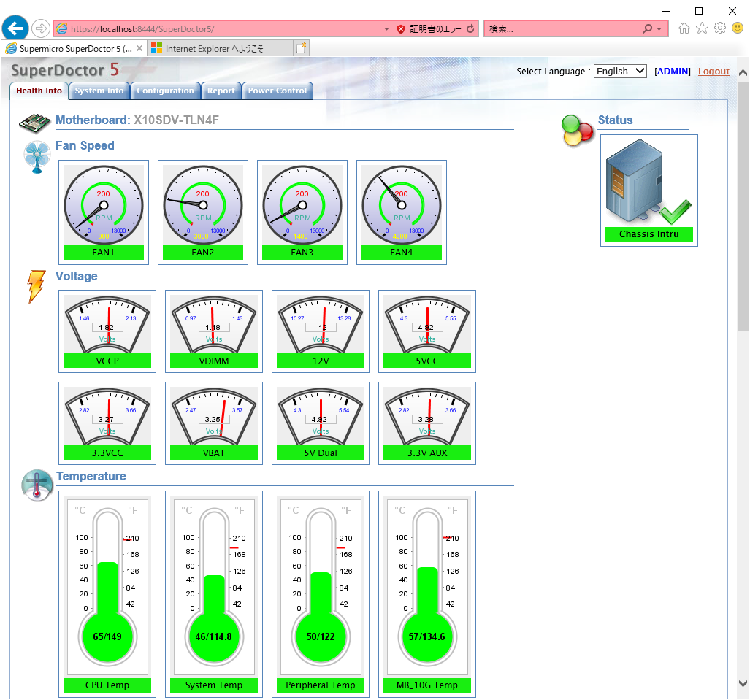The image size is (750, 700).
Task: Switch to the System Info tab
Action: [x=99, y=91]
